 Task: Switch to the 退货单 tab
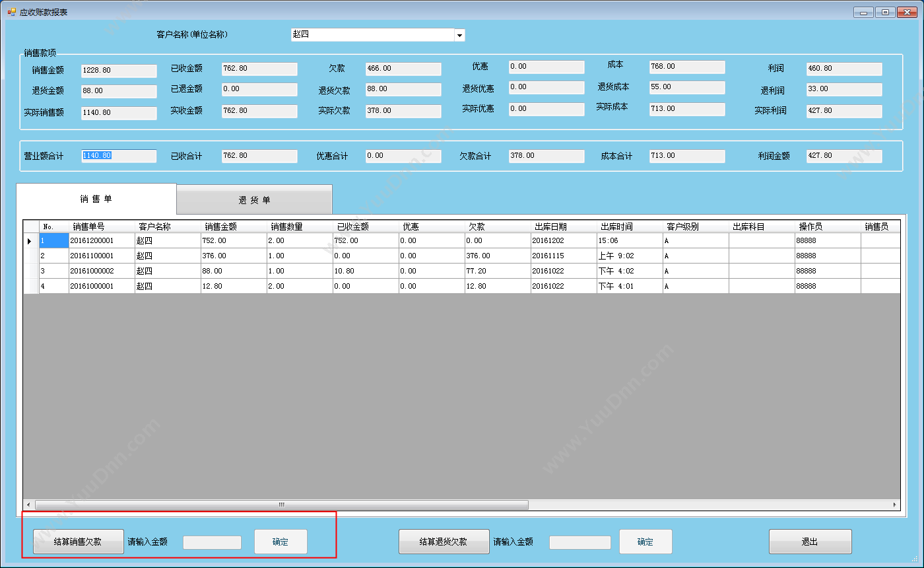tap(254, 200)
